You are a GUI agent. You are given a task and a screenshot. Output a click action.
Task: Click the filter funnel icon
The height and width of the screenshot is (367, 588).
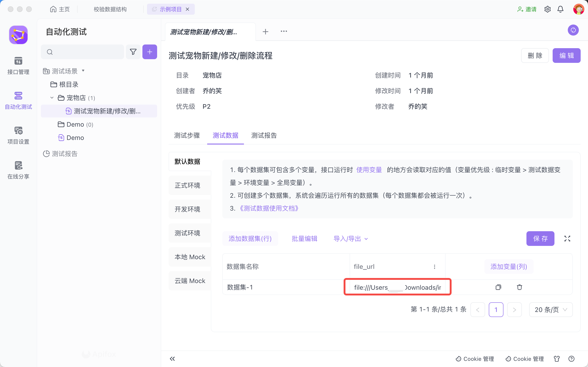(x=133, y=52)
